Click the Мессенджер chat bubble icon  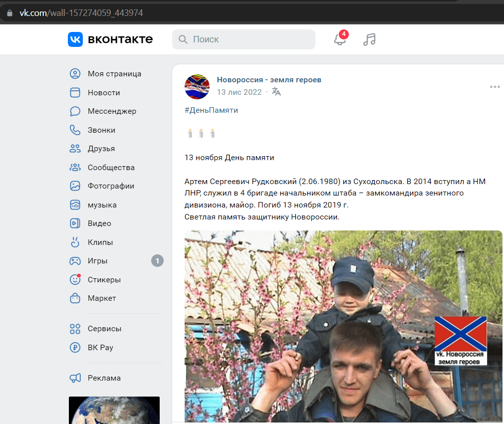[75, 111]
